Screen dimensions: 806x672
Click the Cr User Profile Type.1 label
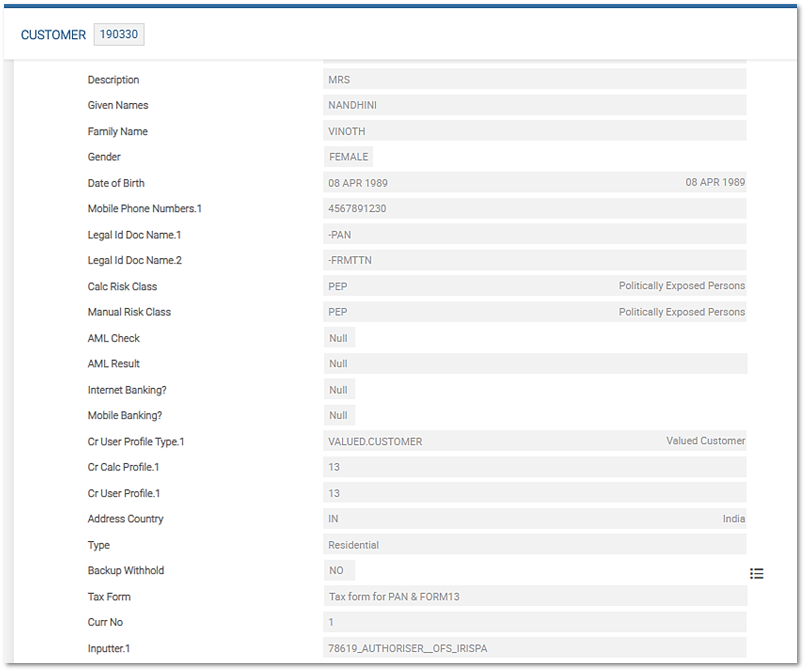click(136, 442)
